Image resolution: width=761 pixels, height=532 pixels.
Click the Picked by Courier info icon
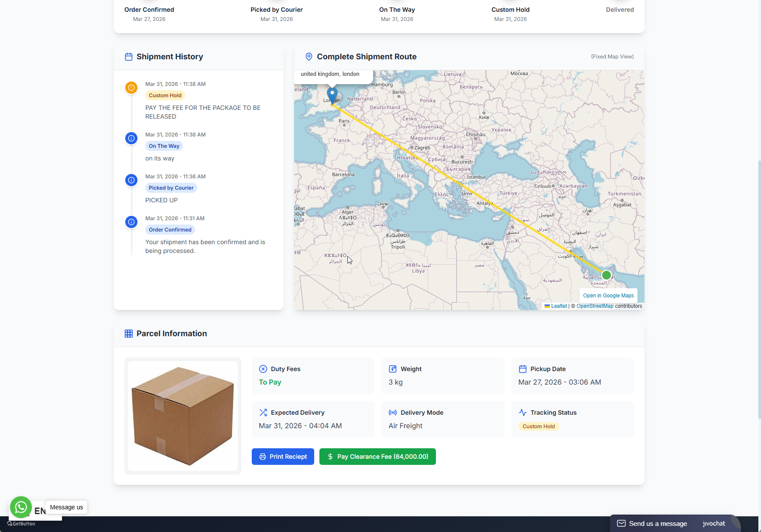[131, 180]
